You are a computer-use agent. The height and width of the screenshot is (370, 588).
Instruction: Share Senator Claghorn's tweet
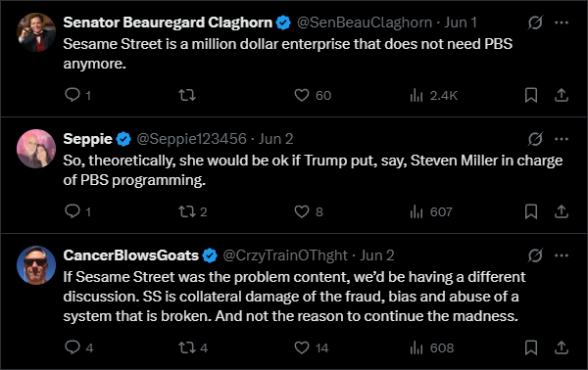pos(562,95)
